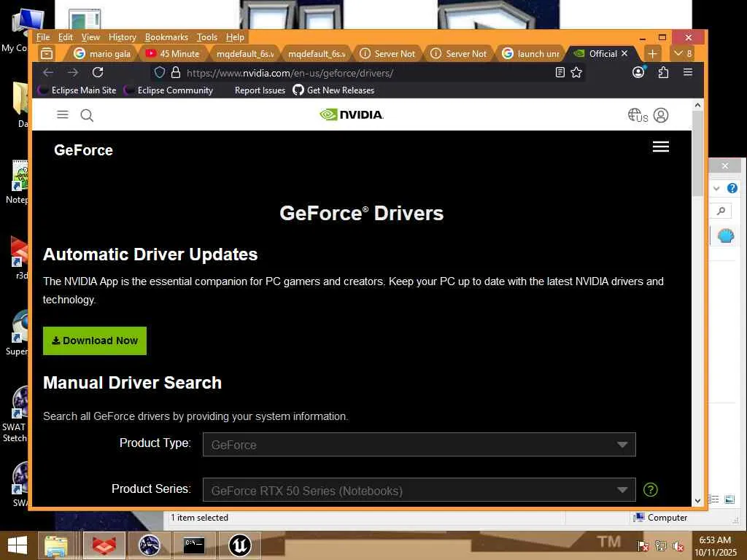Image resolution: width=747 pixels, height=560 pixels.
Task: Open Command Prompt taskbar icon
Action: (194, 545)
